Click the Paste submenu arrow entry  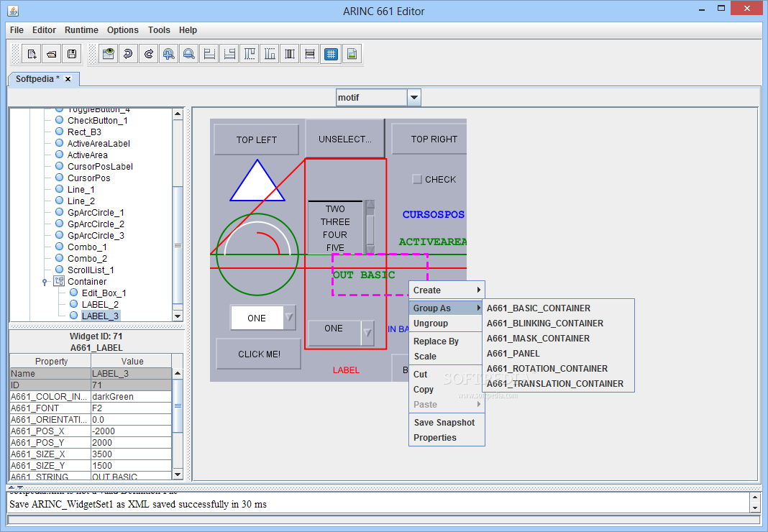click(447, 405)
